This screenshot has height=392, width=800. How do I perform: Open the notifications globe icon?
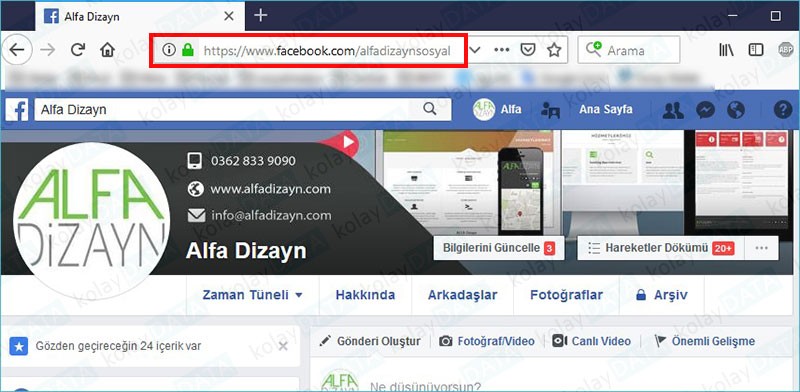736,110
